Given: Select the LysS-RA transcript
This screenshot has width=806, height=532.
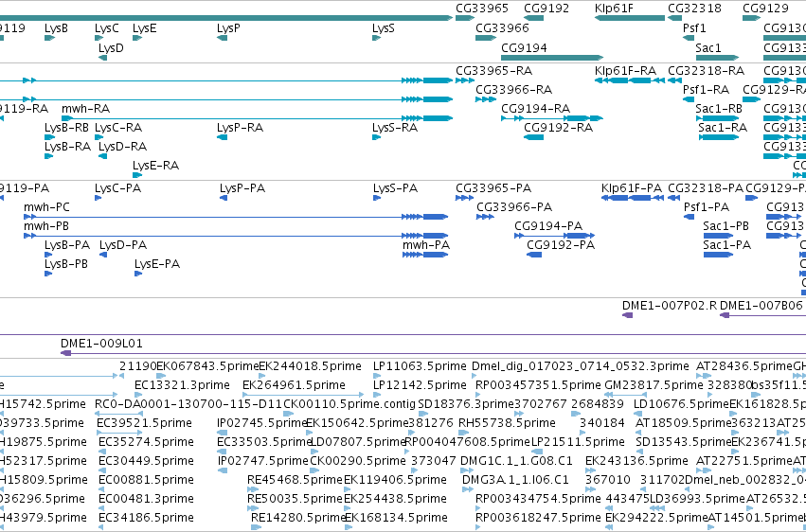Looking at the screenshot, I should tap(377, 137).
